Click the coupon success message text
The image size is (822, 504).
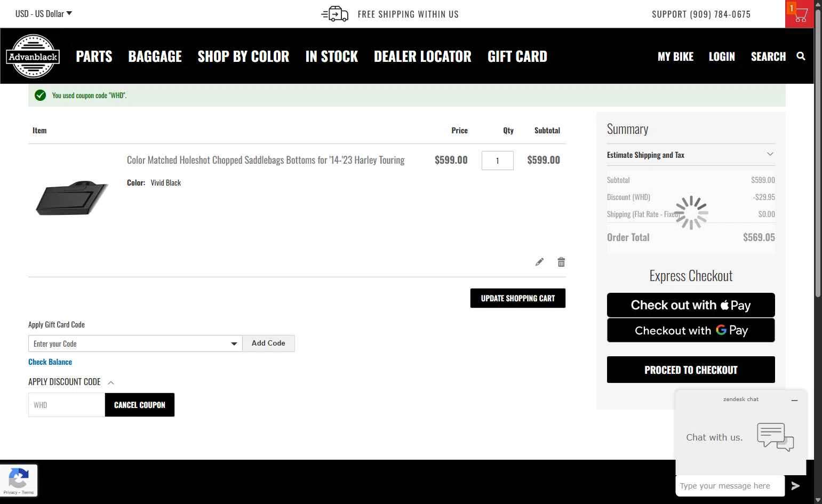point(89,95)
